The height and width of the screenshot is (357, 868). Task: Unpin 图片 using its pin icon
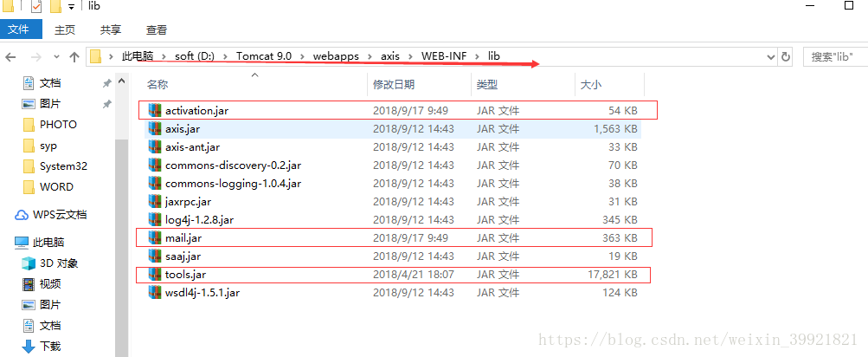click(x=106, y=104)
